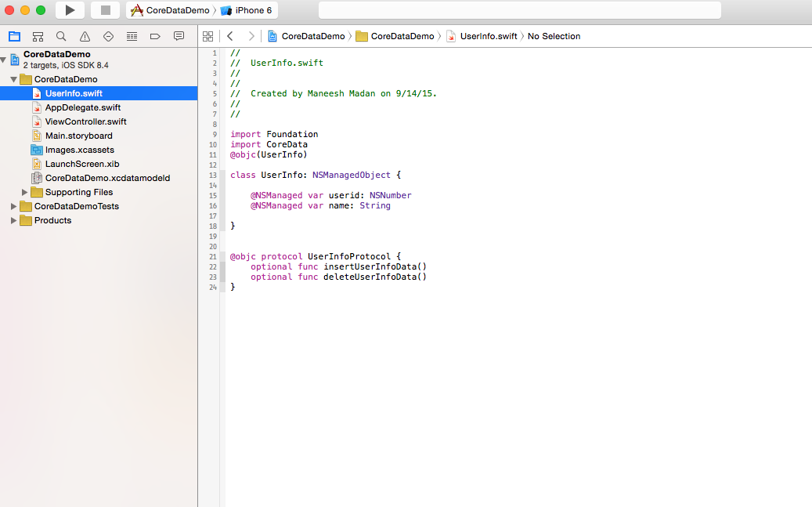
Task: Open LaunchScreen.xib
Action: [x=81, y=164]
